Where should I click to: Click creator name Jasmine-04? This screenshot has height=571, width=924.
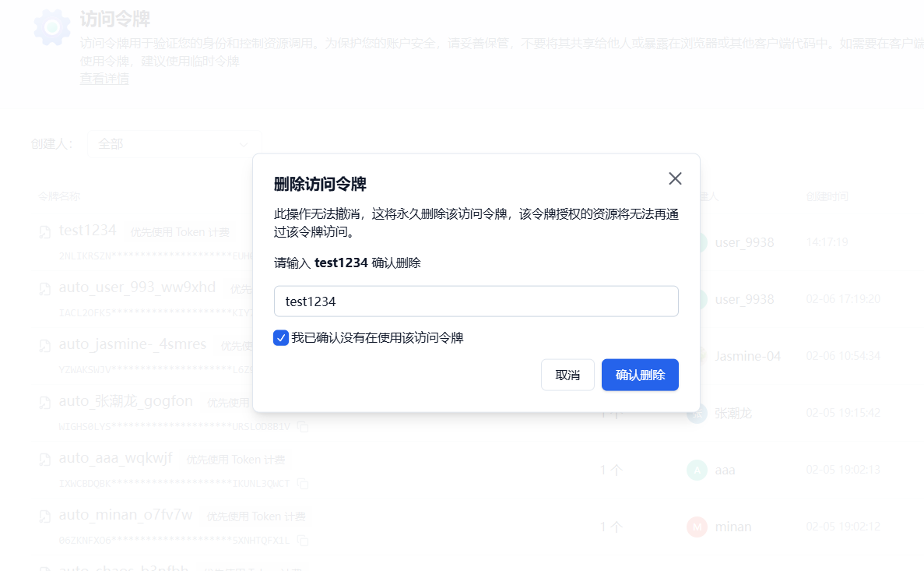748,356
